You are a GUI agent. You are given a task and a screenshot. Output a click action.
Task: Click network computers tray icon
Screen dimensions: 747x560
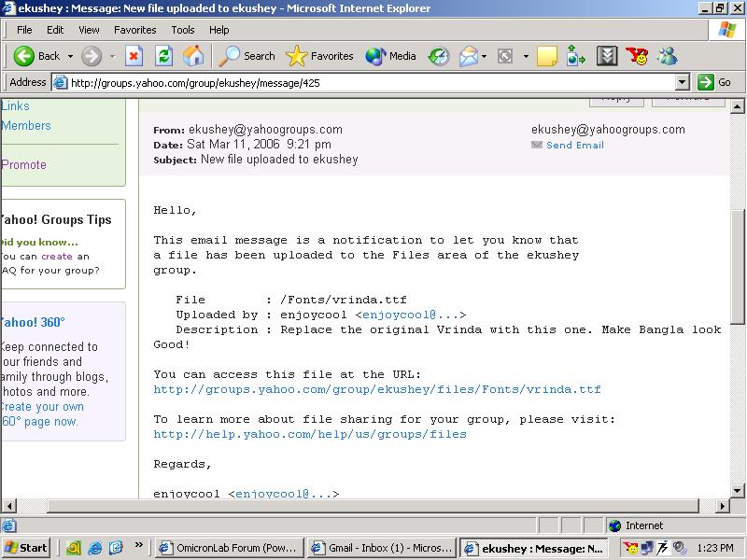(x=646, y=548)
